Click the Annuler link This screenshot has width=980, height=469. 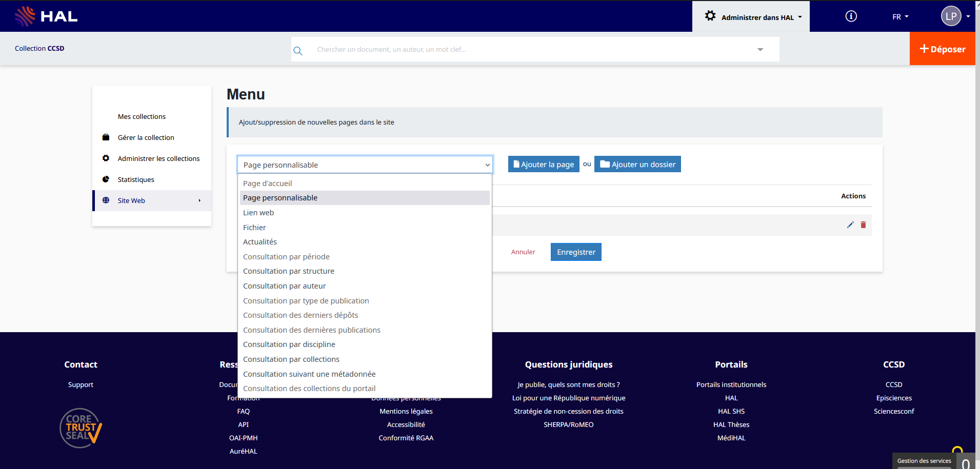(x=523, y=252)
